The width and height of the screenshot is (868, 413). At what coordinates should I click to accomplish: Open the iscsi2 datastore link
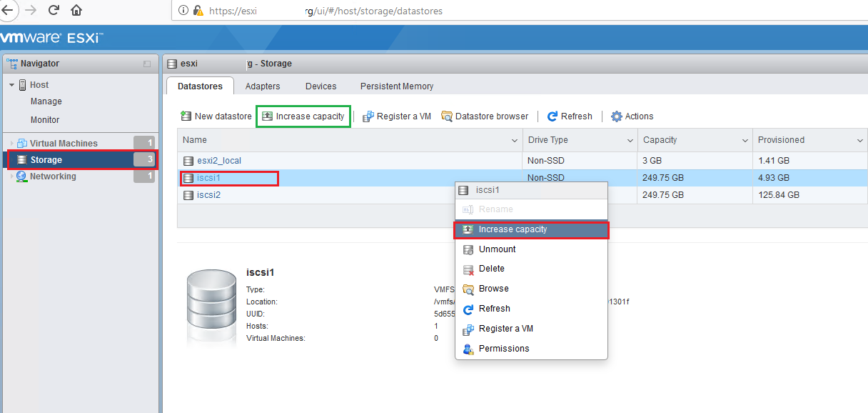tap(208, 195)
